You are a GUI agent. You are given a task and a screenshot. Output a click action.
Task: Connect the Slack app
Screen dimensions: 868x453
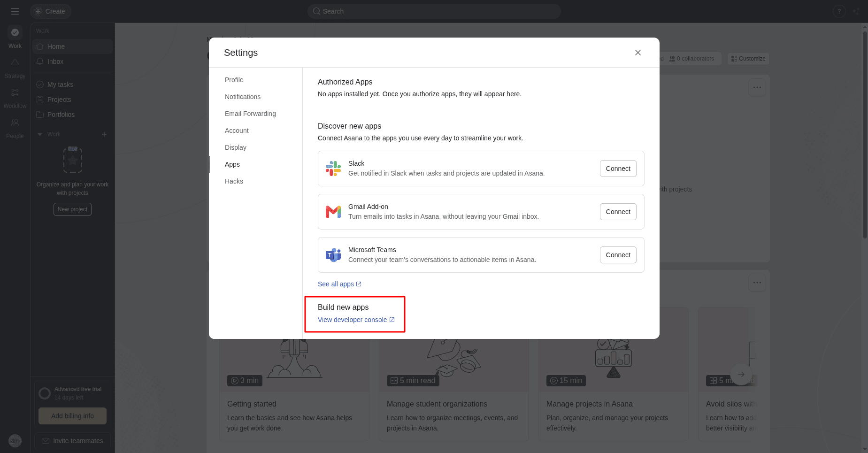click(x=618, y=169)
